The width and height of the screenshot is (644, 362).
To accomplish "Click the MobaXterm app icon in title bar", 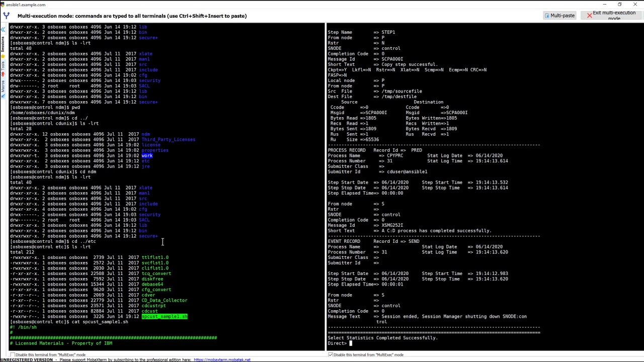I will pyautogui.click(x=3, y=5).
